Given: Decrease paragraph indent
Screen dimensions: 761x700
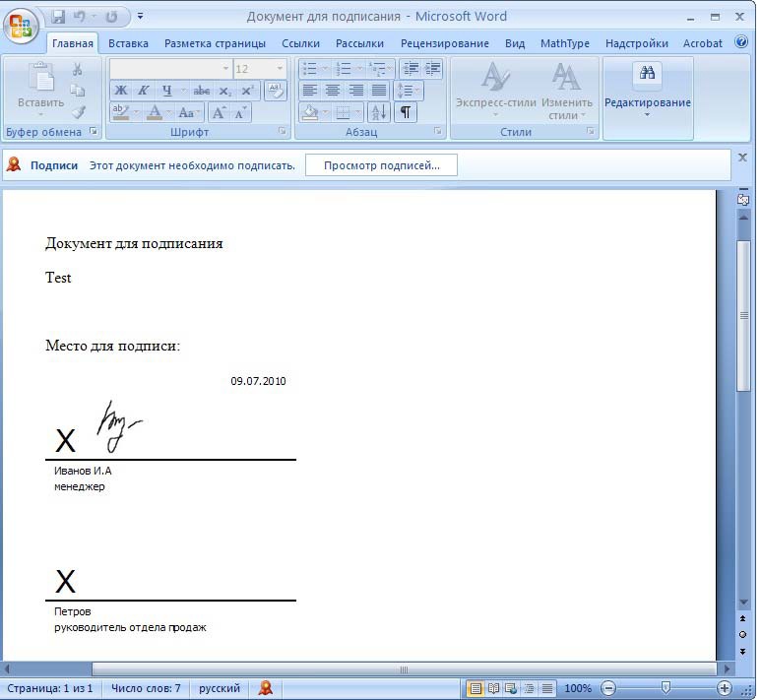Looking at the screenshot, I should pos(411,69).
